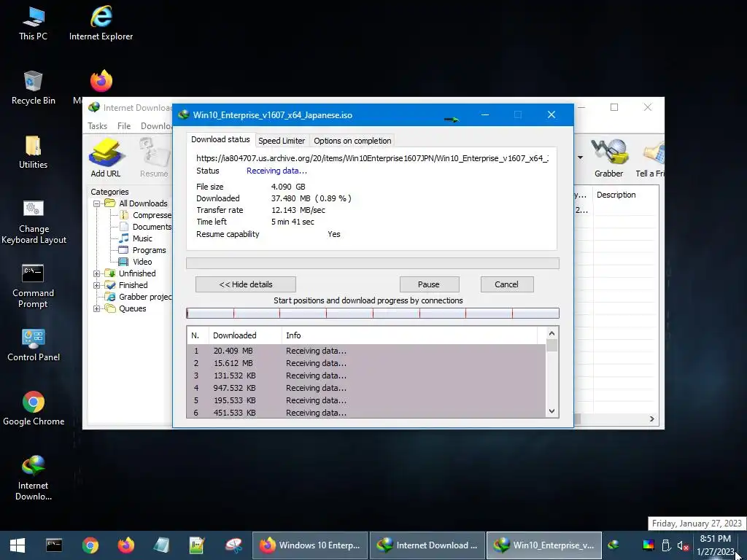This screenshot has height=560, width=747.
Task: Click the overall download progress bar
Action: coord(373,263)
